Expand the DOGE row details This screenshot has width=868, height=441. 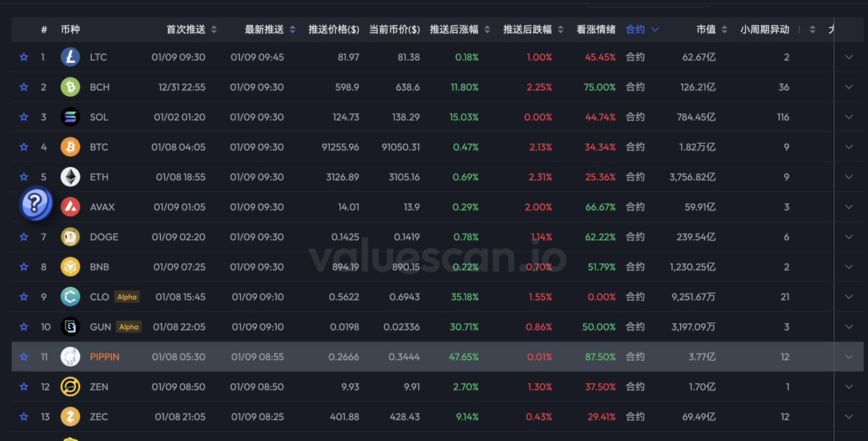click(849, 237)
